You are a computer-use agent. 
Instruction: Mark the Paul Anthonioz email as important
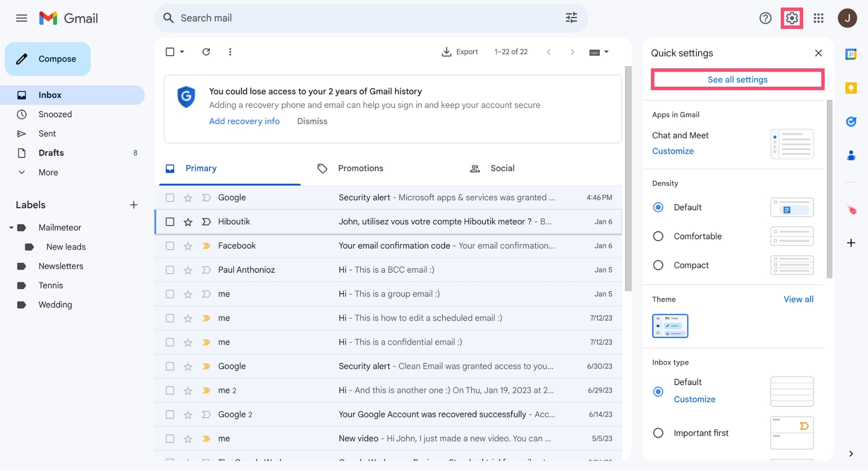(x=206, y=270)
